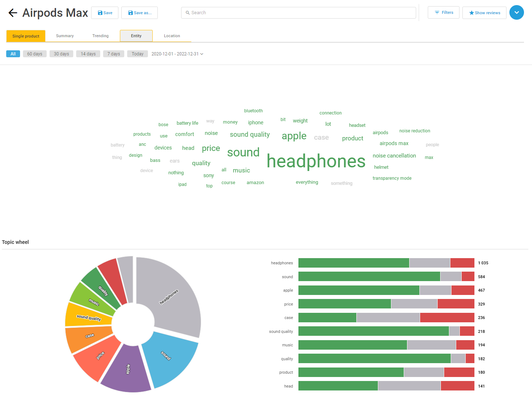Click the grey bar in price row
This screenshot has width=532, height=416.
[x=414, y=304]
